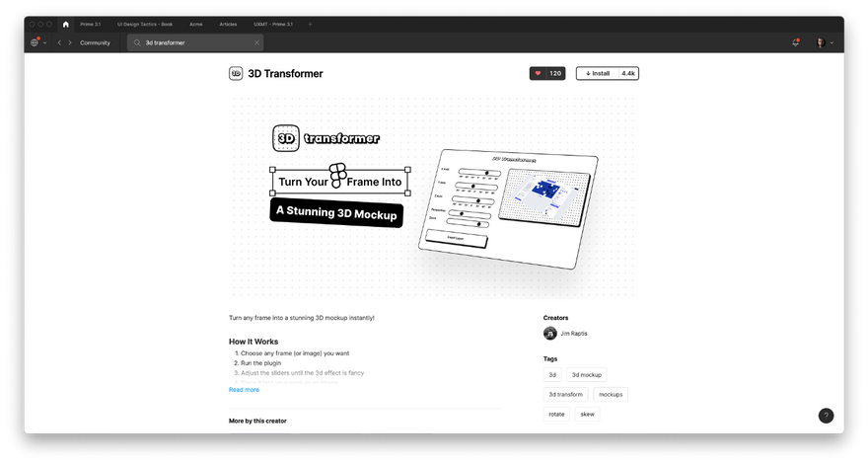Select the 'mockups' tag
This screenshot has width=868, height=465.
611,395
